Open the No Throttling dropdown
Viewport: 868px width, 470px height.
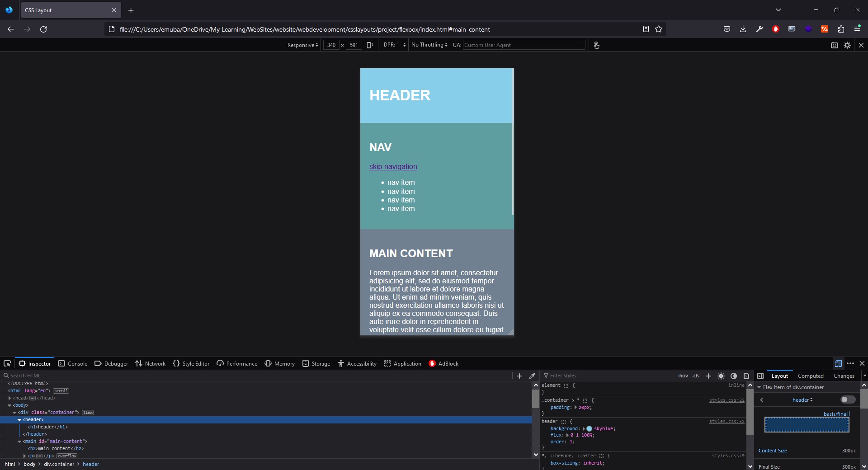tap(429, 45)
